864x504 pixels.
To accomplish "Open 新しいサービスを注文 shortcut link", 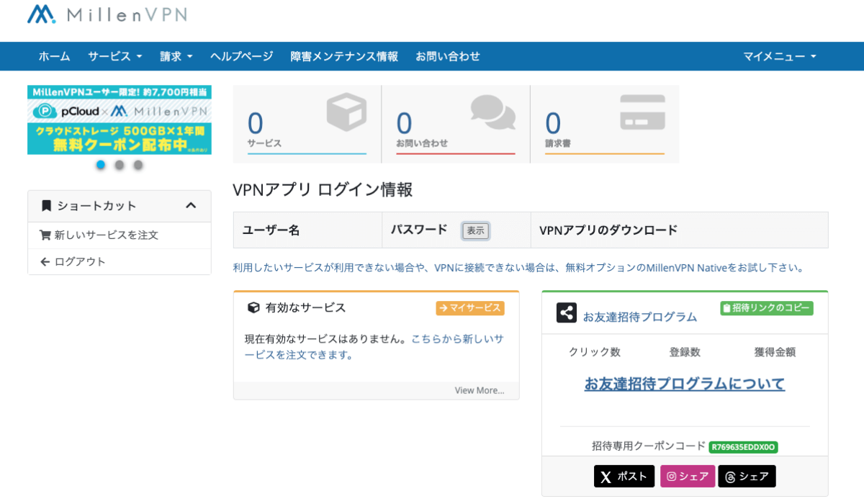I will (x=107, y=235).
